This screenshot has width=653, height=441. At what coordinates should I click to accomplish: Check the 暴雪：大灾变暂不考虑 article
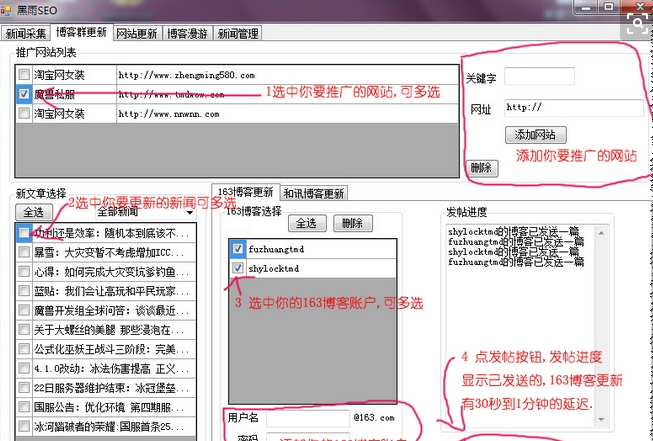coord(24,252)
